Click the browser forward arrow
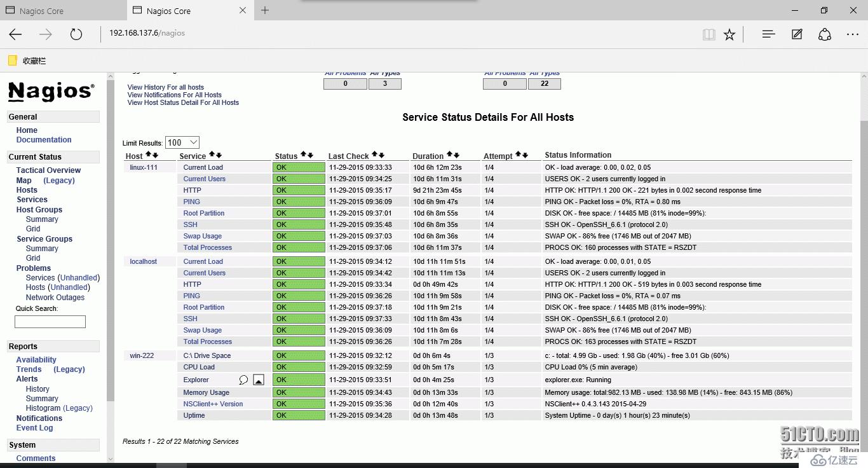This screenshot has height=468, width=868. pos(46,34)
